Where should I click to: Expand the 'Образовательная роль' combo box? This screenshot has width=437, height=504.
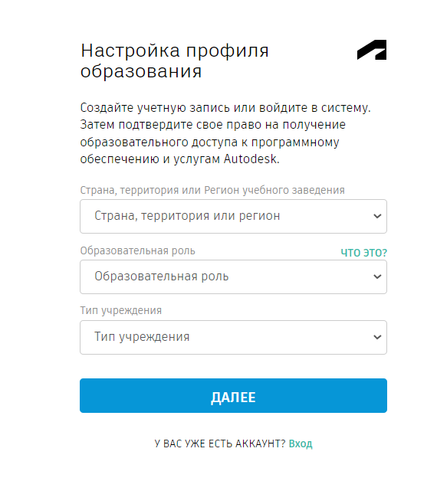click(x=233, y=277)
